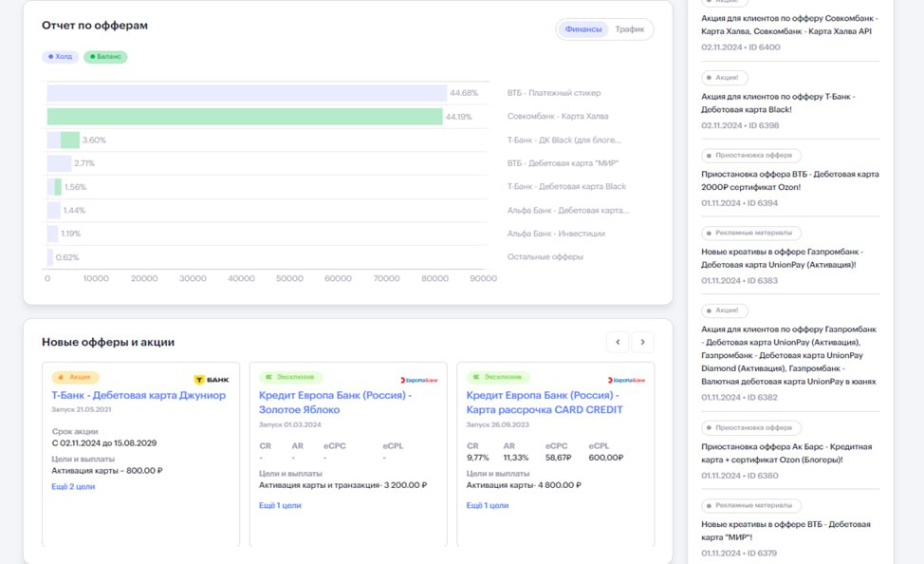Open news Новые креативы ВТБ карта МИР

[785, 531]
